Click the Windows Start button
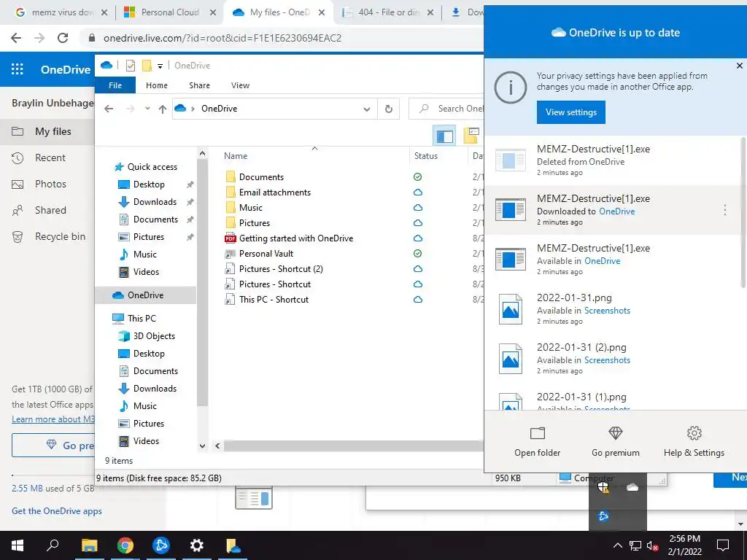This screenshot has height=560, width=747. point(18,545)
